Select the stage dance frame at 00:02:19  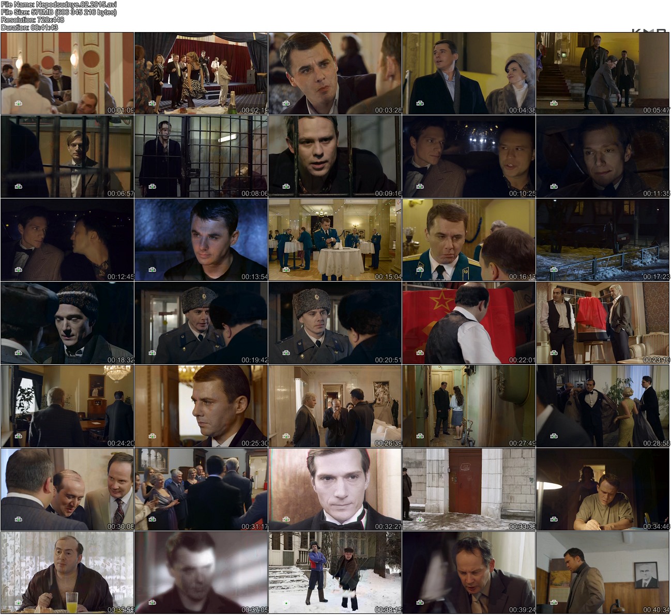(201, 73)
